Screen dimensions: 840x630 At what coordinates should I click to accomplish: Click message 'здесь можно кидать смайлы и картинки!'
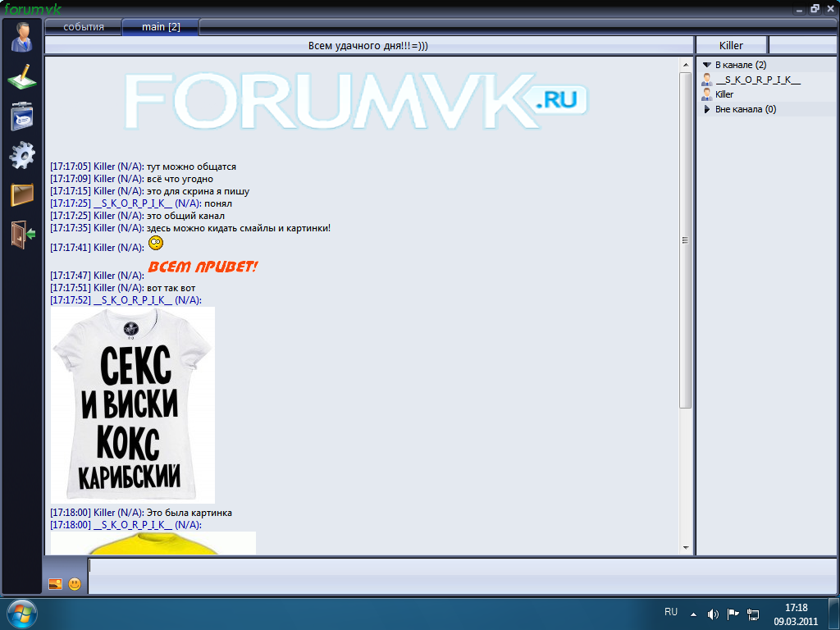pos(239,228)
